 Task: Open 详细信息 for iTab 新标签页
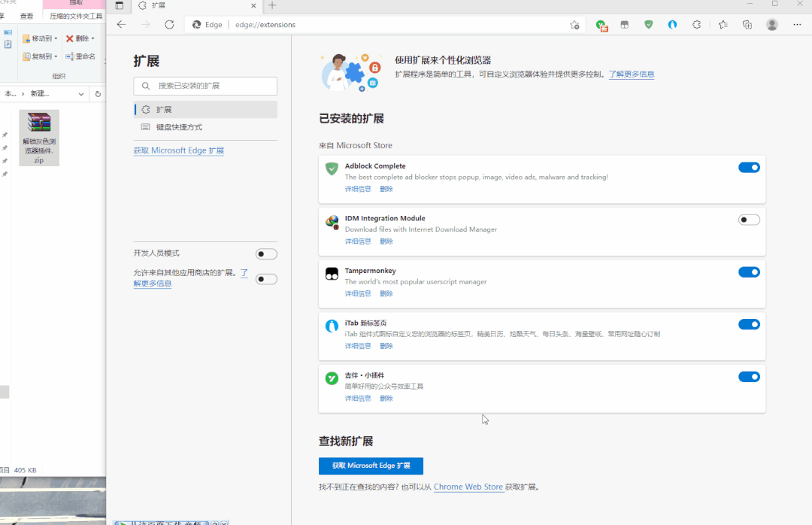(358, 346)
